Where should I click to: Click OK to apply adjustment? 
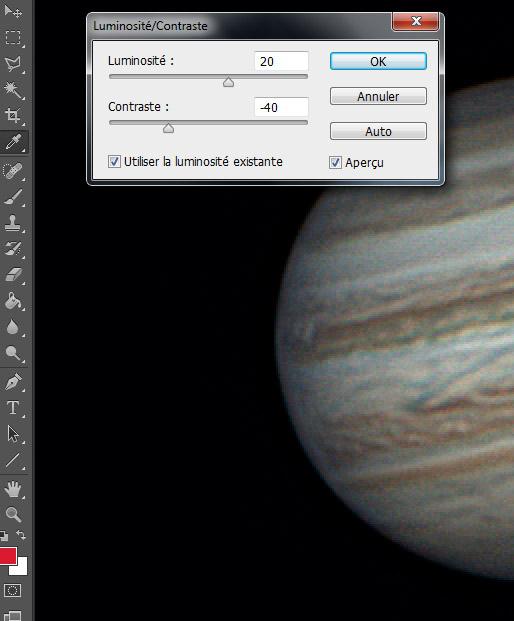click(x=378, y=61)
